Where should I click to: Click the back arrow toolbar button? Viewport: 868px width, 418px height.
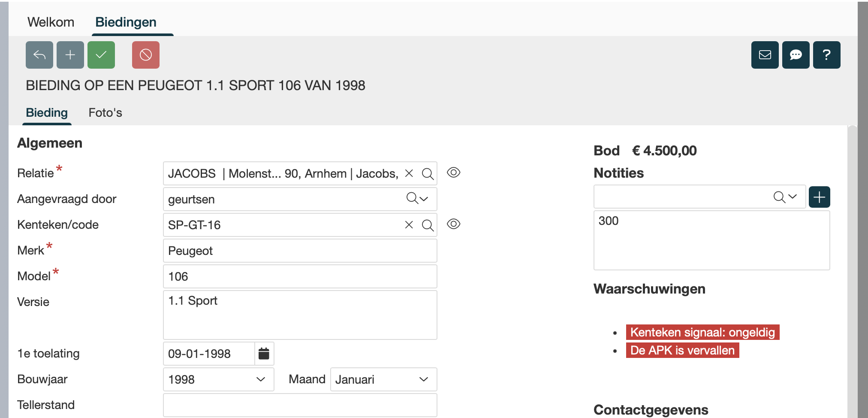[x=39, y=55]
